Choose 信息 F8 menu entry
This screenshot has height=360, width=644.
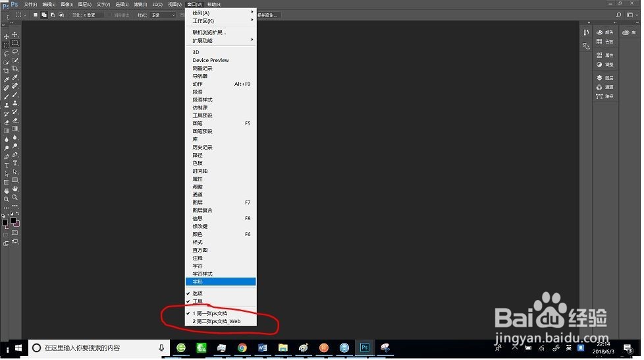click(x=221, y=218)
